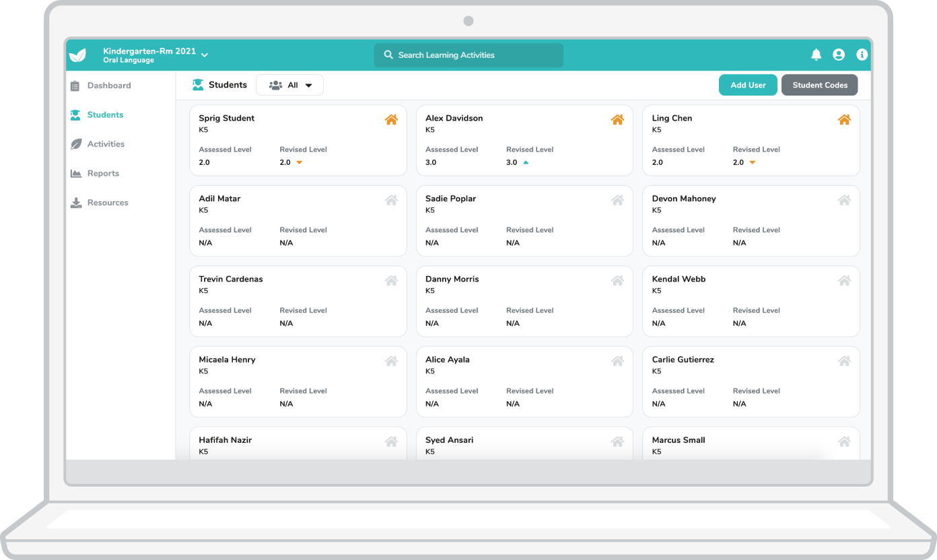937x560 pixels.
Task: Click Sprig Student's revised level down arrow
Action: click(300, 163)
